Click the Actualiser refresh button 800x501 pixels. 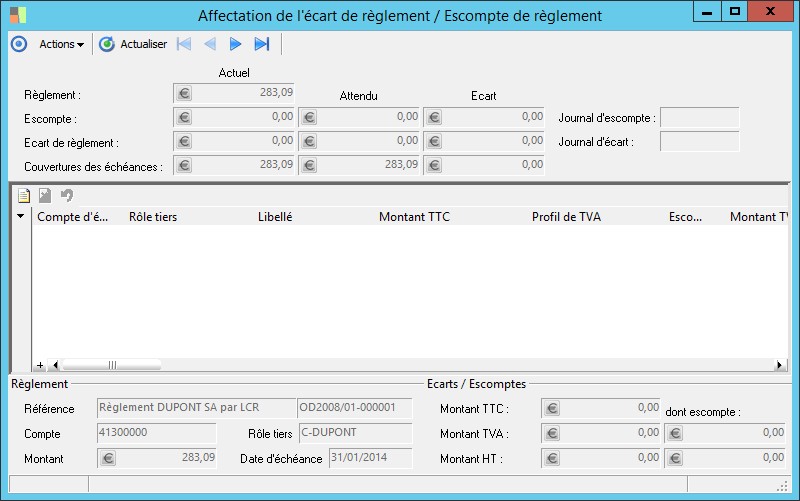133,44
